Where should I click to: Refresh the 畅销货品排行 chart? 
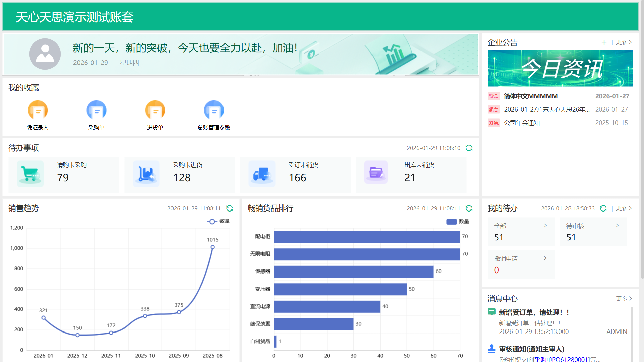coord(469,208)
